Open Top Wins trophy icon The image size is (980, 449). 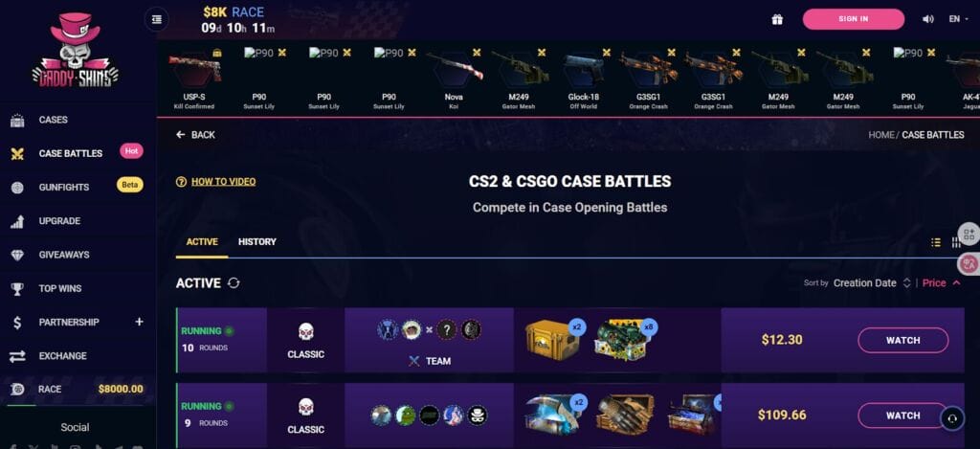17,288
